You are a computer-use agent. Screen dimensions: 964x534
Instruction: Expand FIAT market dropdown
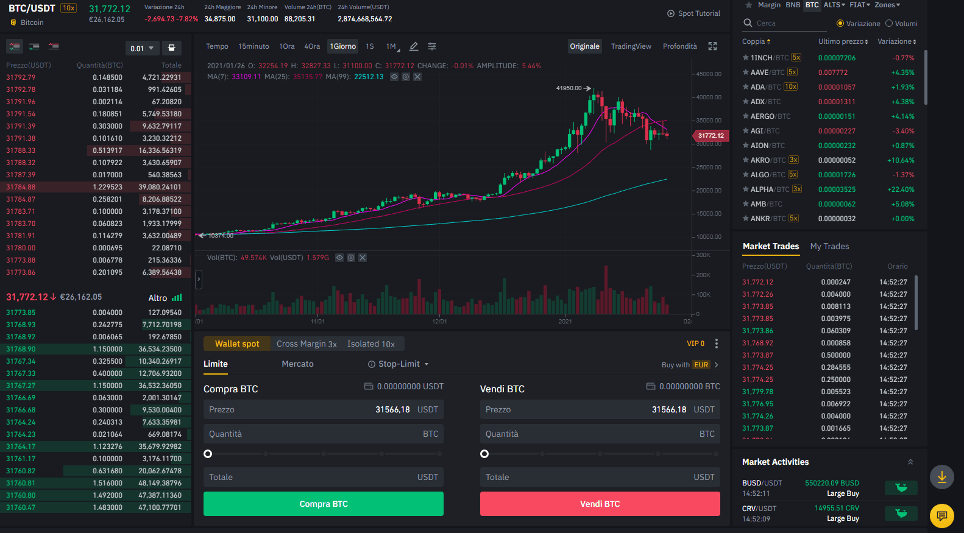[859, 5]
